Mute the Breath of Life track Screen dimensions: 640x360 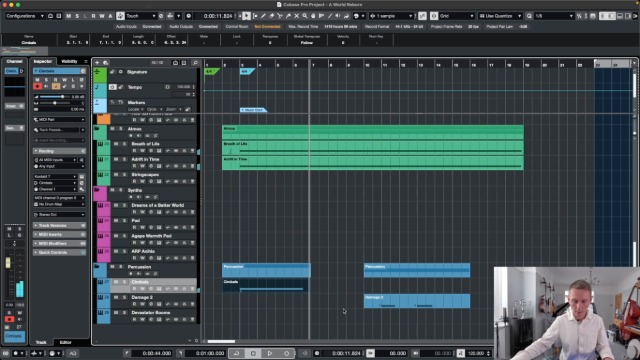click(x=116, y=144)
